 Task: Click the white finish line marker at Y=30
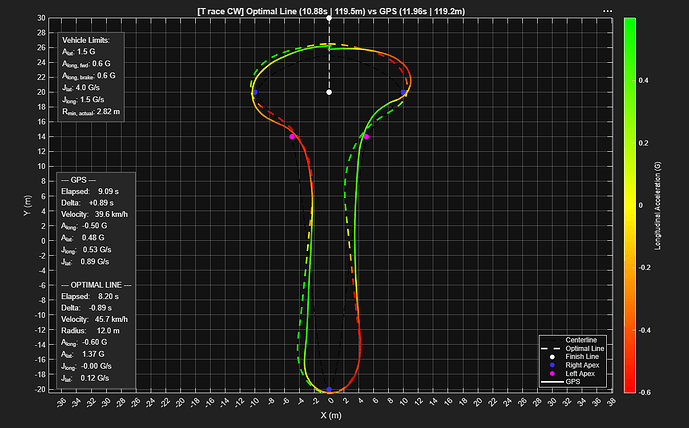pos(329,18)
